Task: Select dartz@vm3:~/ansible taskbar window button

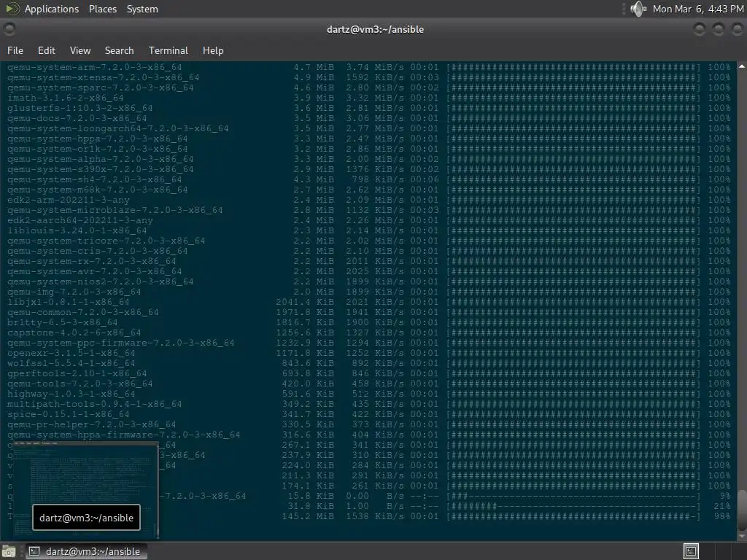Action: pos(86,551)
